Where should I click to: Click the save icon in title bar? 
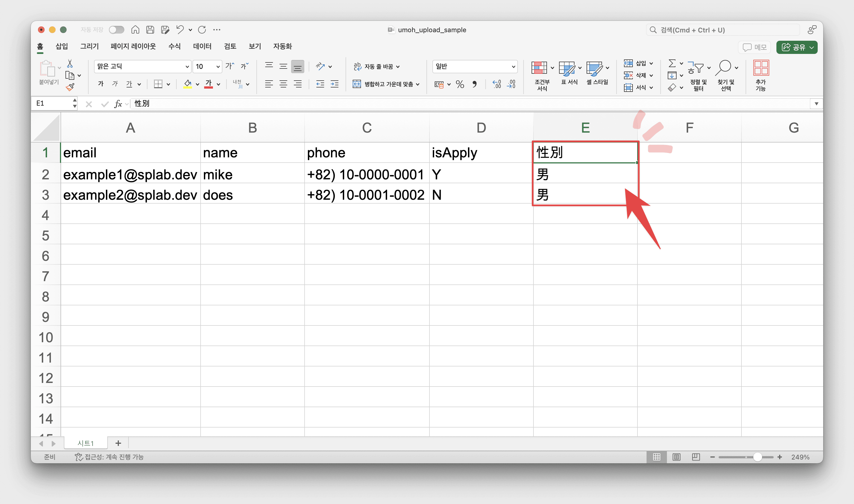coord(150,30)
